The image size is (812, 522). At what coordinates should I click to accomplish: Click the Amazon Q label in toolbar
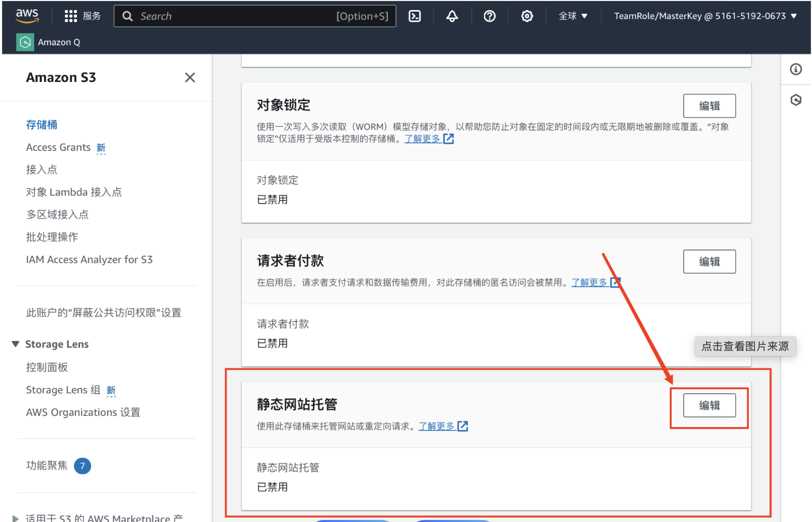(x=59, y=42)
